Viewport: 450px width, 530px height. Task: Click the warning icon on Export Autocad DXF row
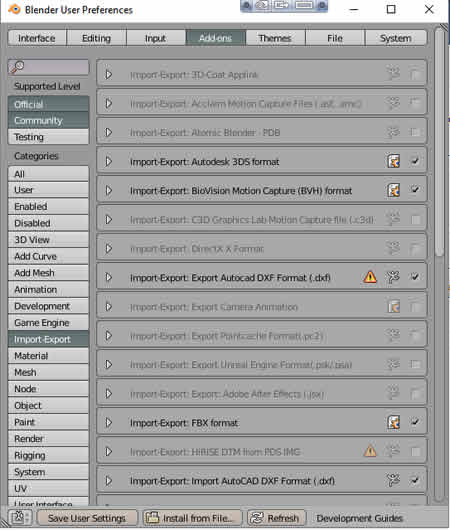(x=370, y=277)
